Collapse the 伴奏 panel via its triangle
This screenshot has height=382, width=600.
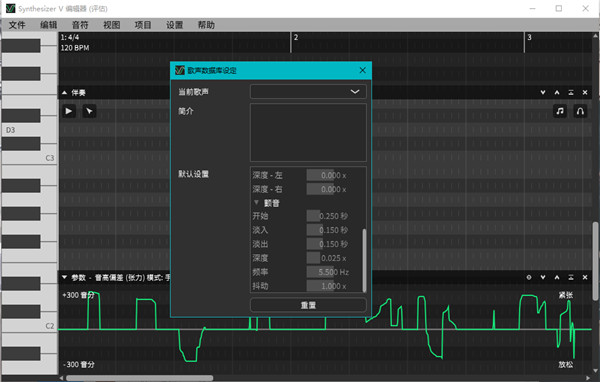(x=64, y=93)
